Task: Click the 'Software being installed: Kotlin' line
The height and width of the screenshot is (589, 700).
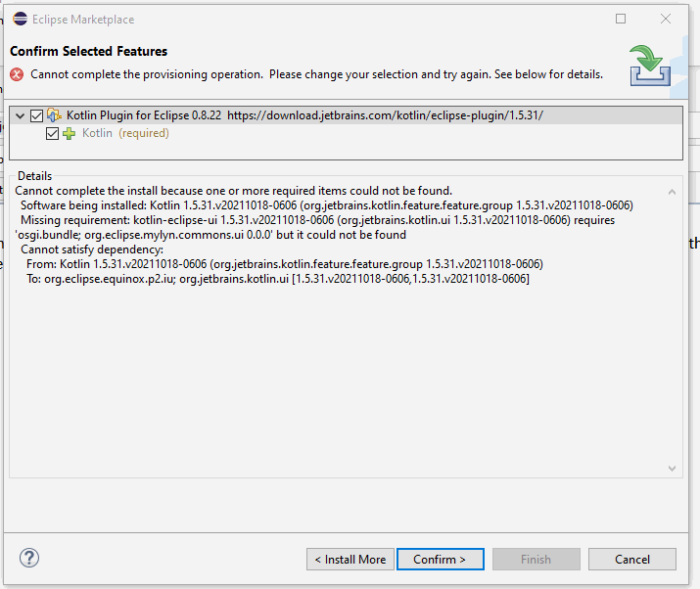Action: [327, 205]
